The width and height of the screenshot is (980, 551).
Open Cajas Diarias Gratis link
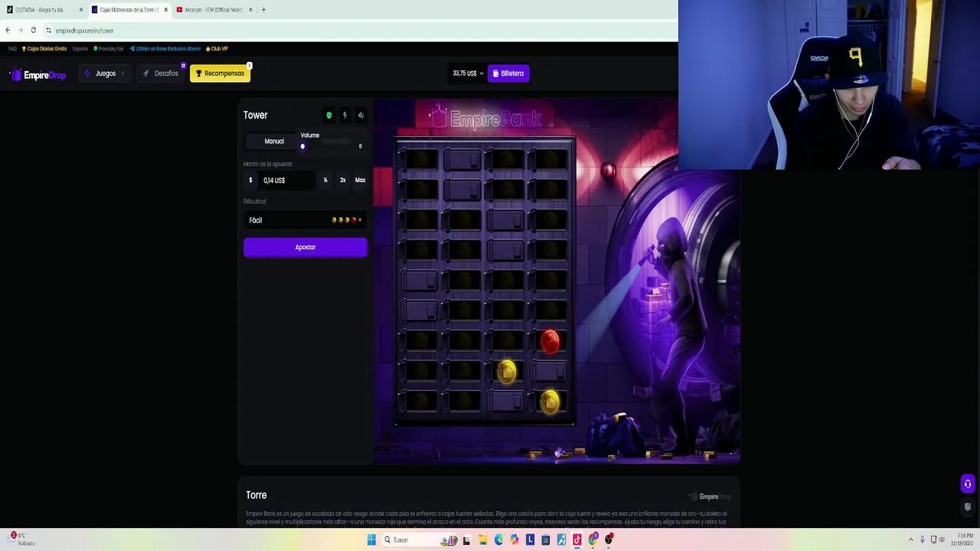click(x=44, y=49)
